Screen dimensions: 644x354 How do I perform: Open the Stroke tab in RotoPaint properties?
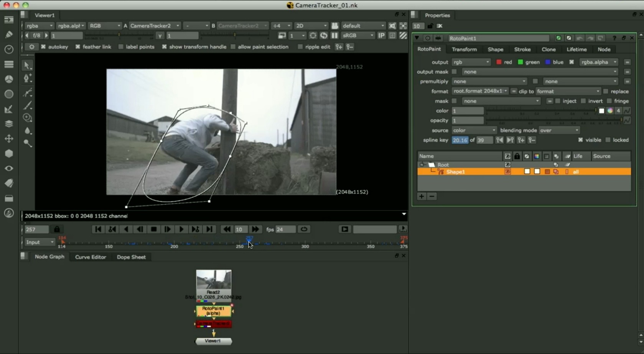tap(522, 49)
